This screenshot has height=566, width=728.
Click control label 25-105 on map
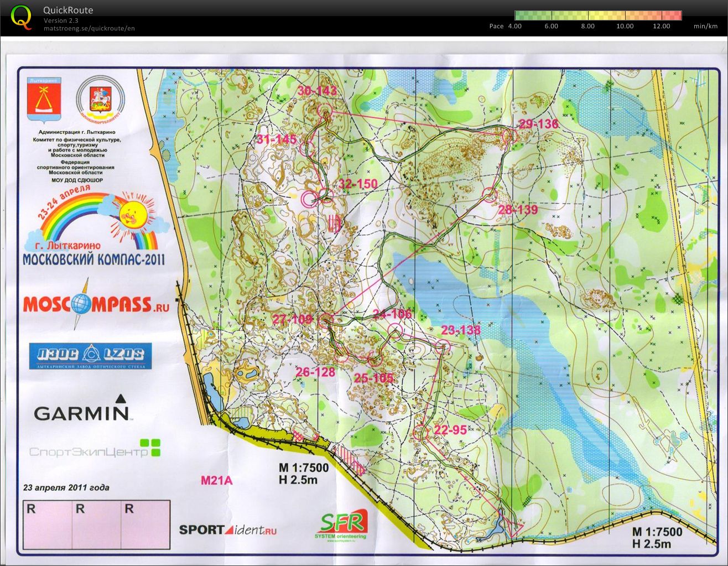coord(373,378)
